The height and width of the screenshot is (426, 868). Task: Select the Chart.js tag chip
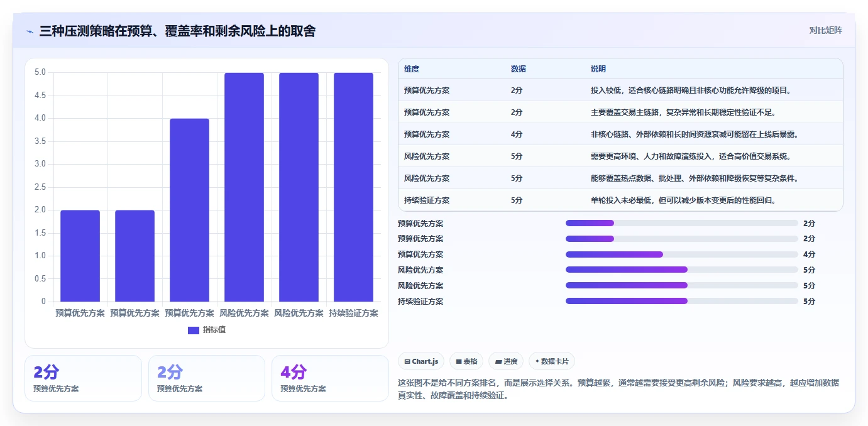click(x=421, y=361)
